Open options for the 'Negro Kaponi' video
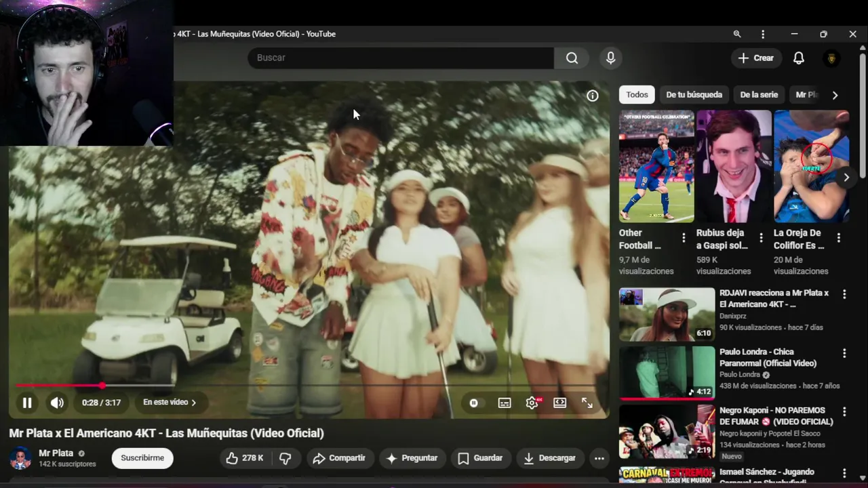 click(844, 412)
